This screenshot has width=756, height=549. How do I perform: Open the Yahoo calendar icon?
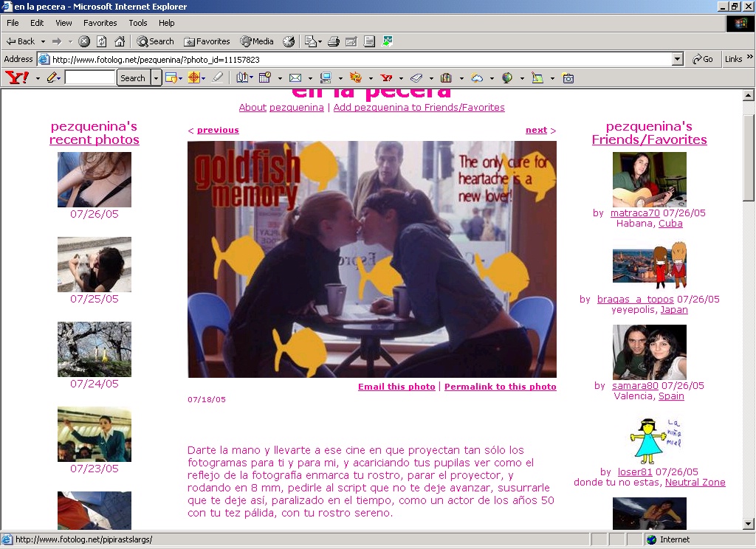[265, 77]
